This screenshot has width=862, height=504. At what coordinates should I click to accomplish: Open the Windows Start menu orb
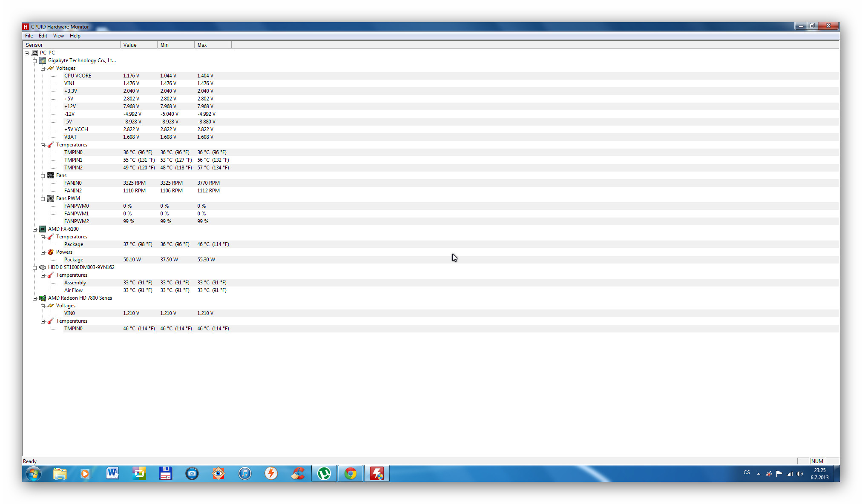coord(34,473)
